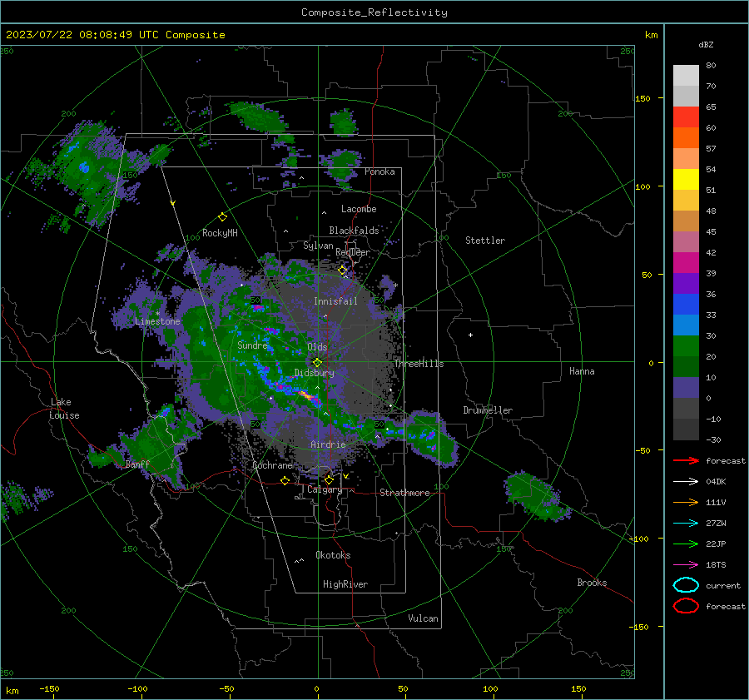
Task: Click the Didsbury city label
Action: coord(314,373)
